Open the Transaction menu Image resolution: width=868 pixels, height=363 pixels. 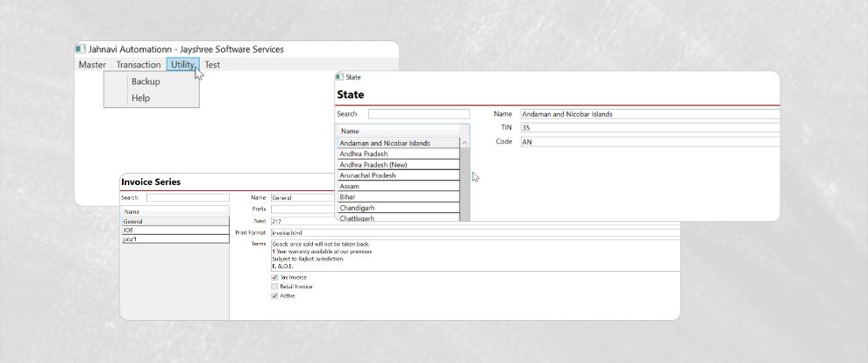(x=139, y=65)
